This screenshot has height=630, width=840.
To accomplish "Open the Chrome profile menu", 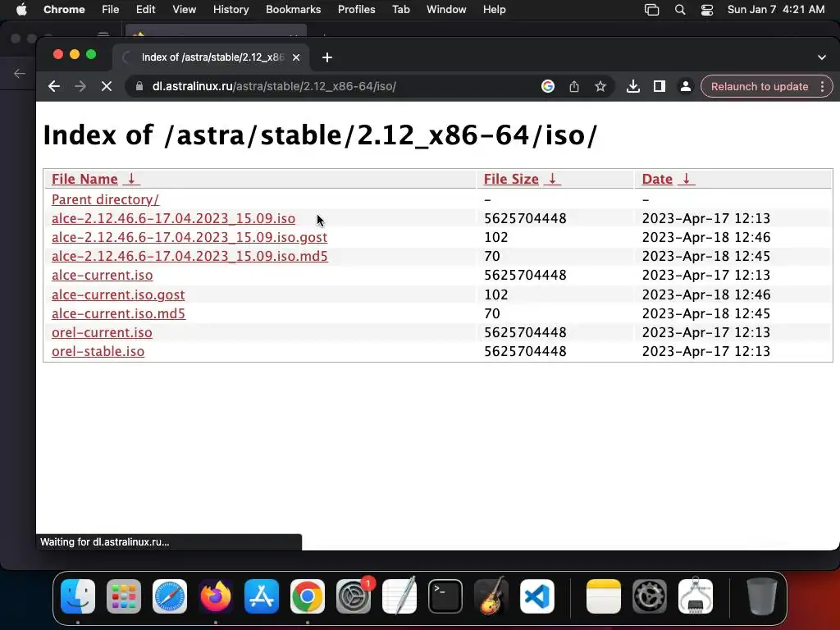I will pyautogui.click(x=685, y=86).
